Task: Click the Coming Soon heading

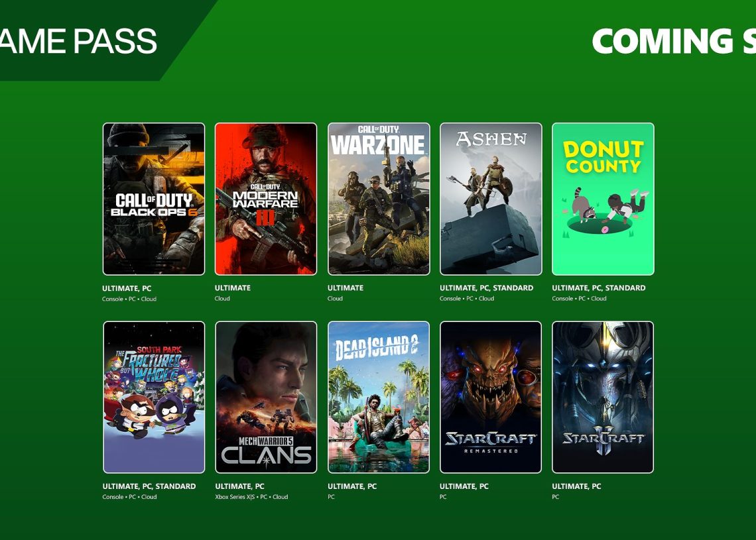Action: [674, 41]
